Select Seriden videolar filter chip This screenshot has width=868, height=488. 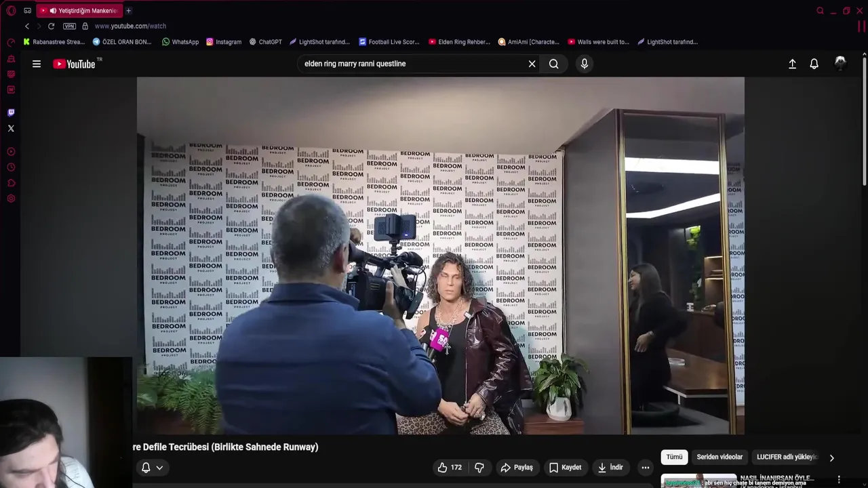point(719,457)
